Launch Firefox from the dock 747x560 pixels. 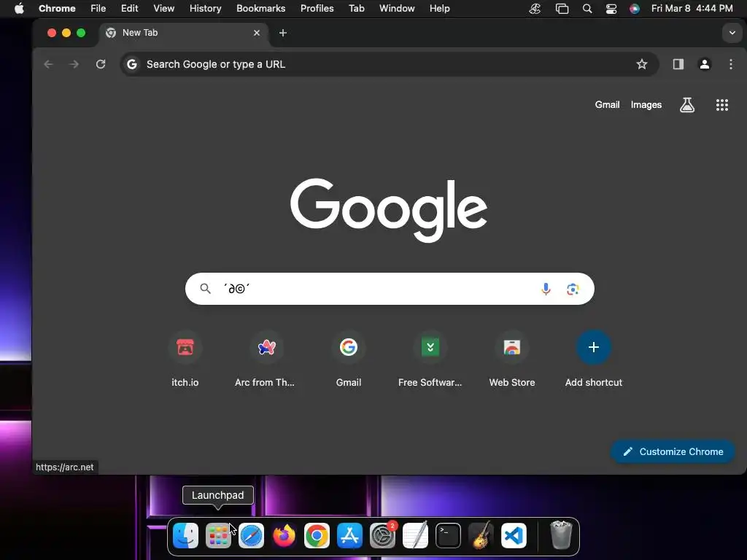coord(284,536)
